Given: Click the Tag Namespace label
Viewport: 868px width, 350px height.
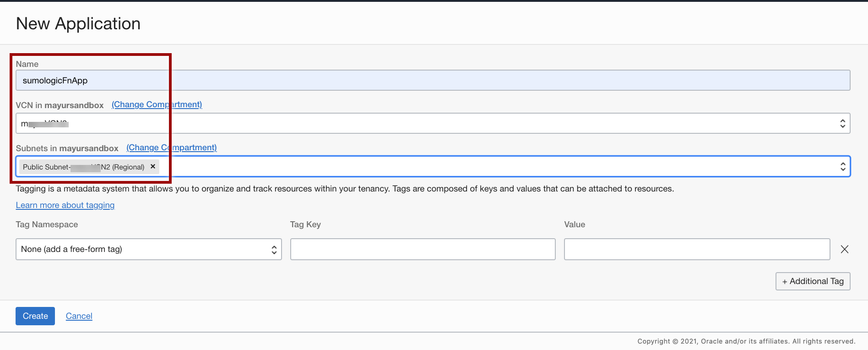Looking at the screenshot, I should [47, 224].
